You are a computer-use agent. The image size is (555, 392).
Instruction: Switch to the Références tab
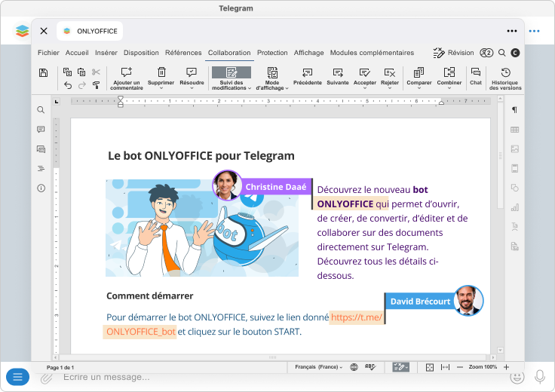[183, 53]
